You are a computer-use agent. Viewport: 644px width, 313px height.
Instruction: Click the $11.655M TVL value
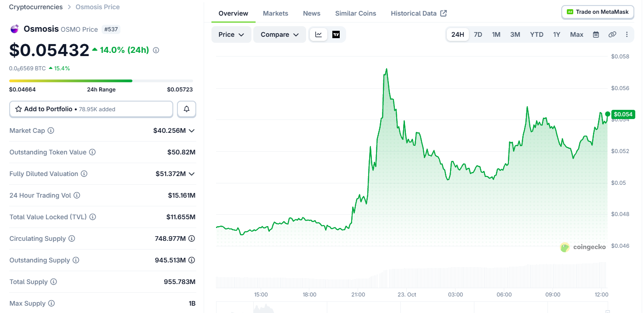pyautogui.click(x=181, y=217)
